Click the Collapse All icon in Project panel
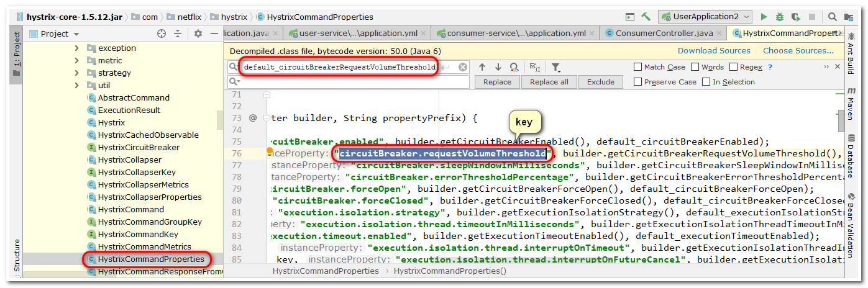The image size is (868, 288). tap(178, 34)
